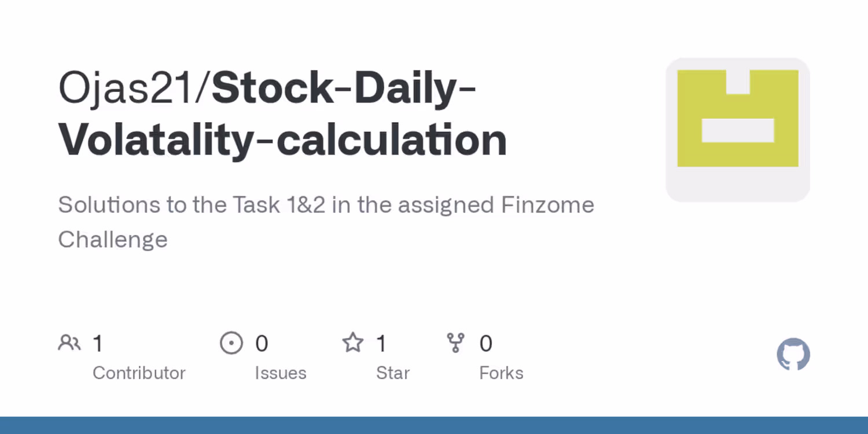868x434 pixels.
Task: Click the 'Star' label text
Action: (393, 373)
